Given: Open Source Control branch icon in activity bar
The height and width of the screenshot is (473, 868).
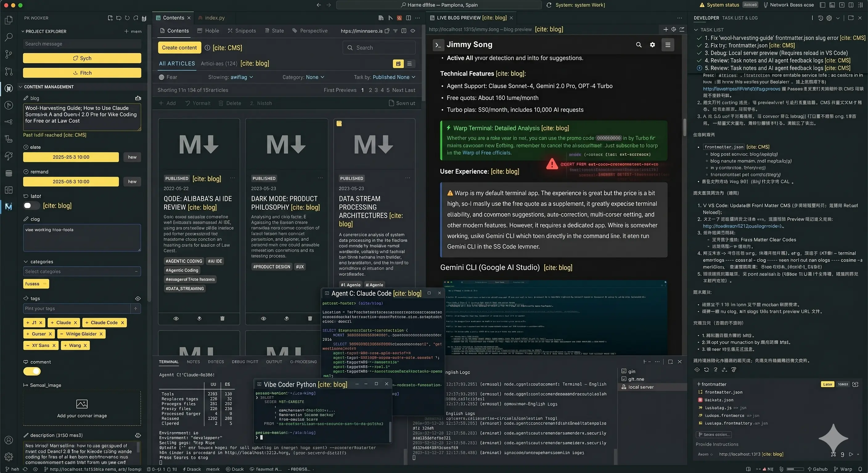Looking at the screenshot, I should click(9, 54).
